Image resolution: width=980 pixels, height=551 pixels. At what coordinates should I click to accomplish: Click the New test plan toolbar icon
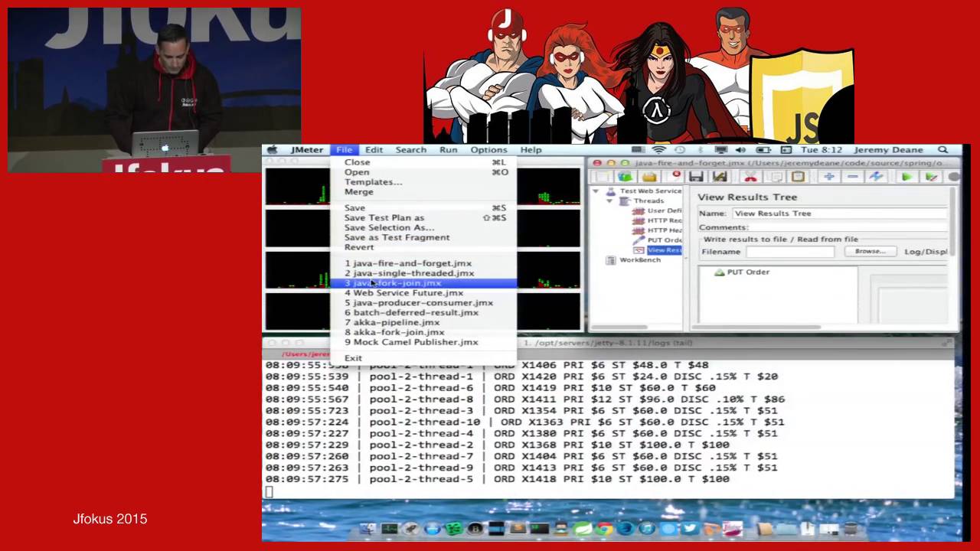603,177
